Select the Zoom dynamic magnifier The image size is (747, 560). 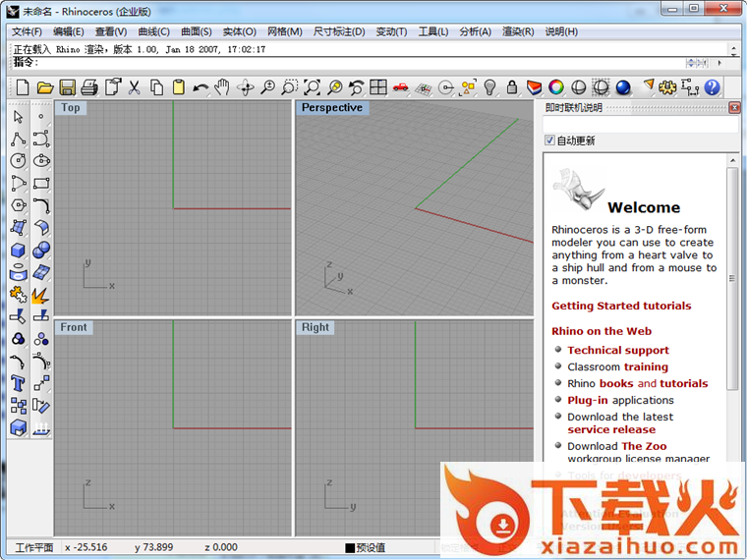point(268,87)
